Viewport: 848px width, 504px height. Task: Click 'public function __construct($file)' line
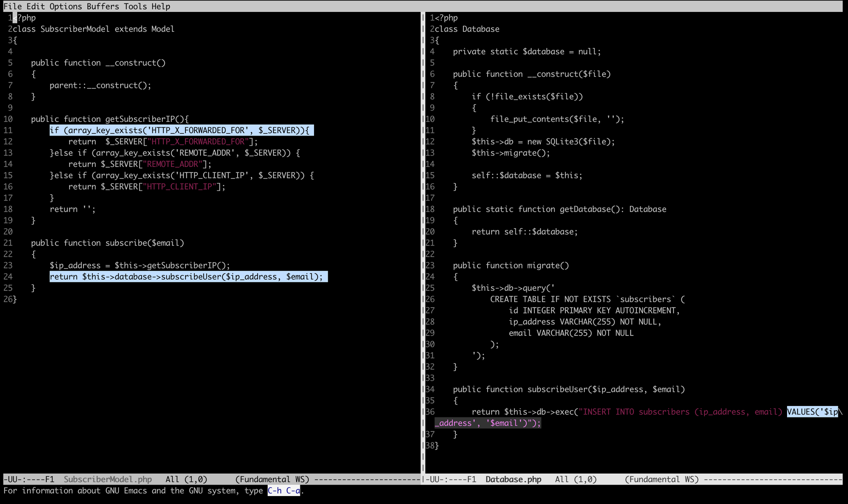532,74
